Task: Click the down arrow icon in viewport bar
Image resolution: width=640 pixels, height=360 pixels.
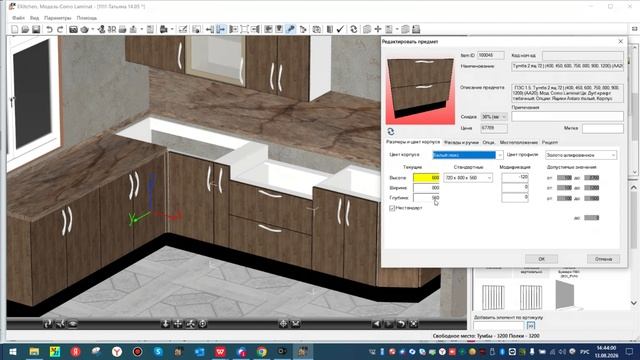Action: (x=165, y=324)
